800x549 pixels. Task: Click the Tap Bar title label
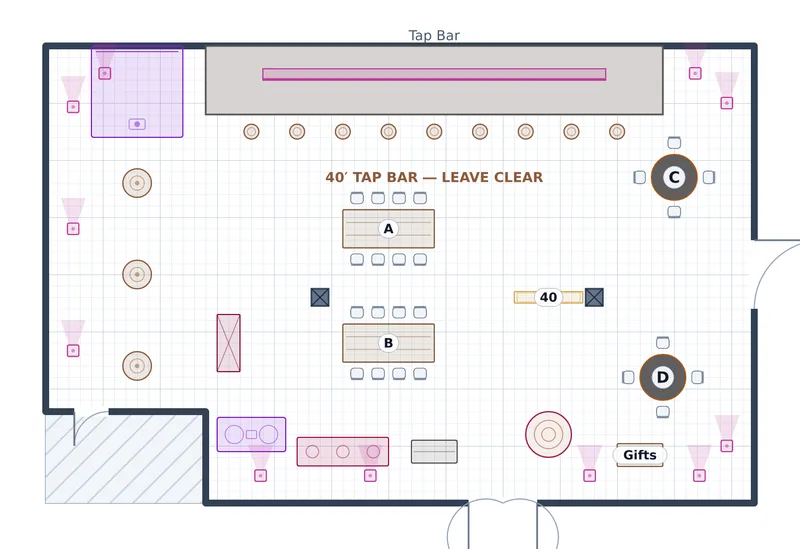[x=434, y=35]
